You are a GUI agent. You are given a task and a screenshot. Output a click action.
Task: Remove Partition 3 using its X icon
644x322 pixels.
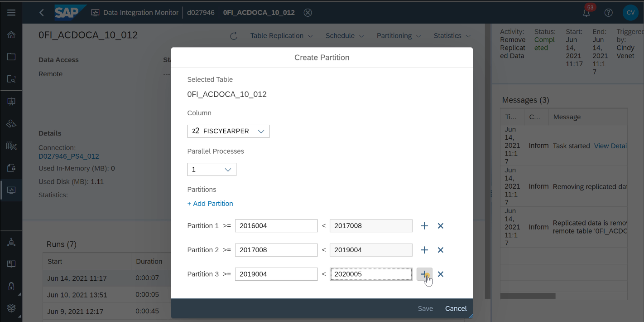[440, 274]
